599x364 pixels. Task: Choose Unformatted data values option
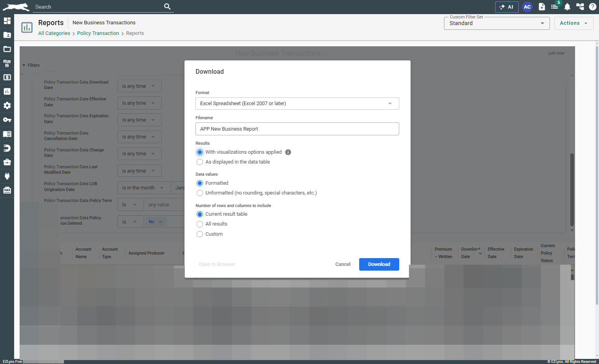coord(200,193)
